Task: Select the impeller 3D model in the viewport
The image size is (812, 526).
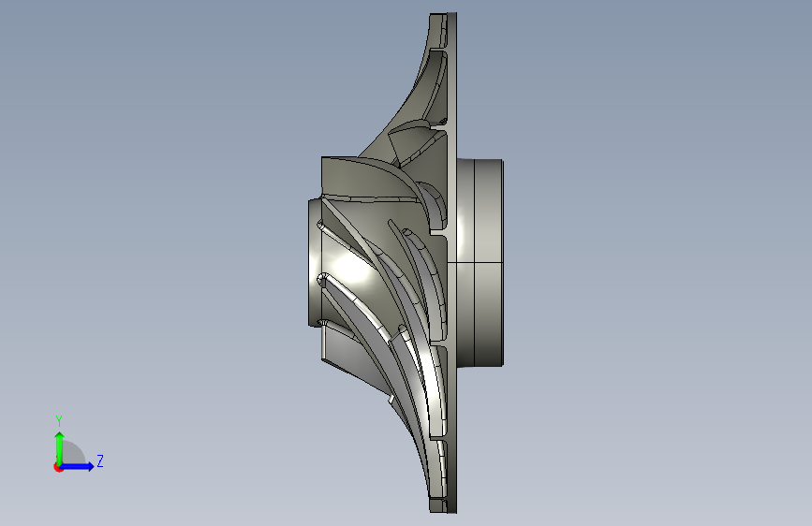Action: pyautogui.click(x=406, y=263)
